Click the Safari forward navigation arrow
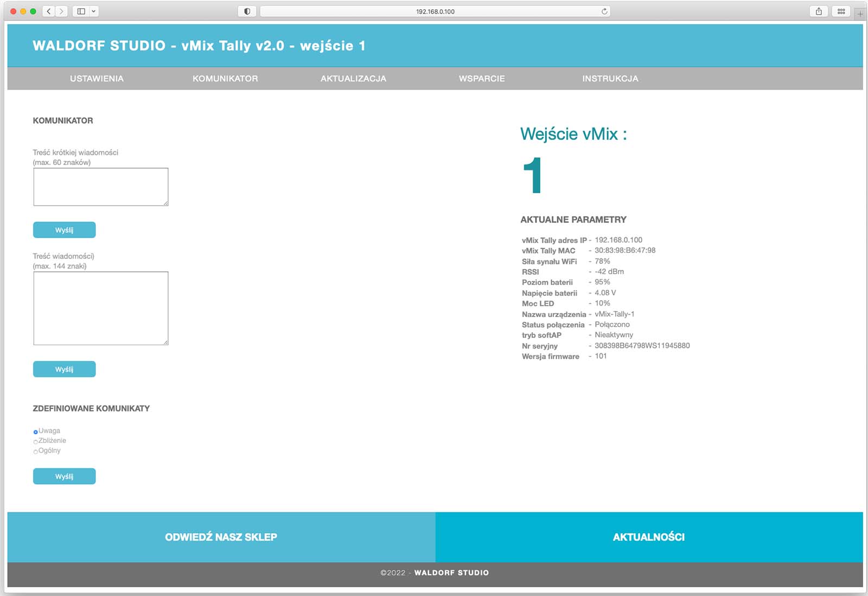Screen dimensions: 868x596 [x=61, y=11]
